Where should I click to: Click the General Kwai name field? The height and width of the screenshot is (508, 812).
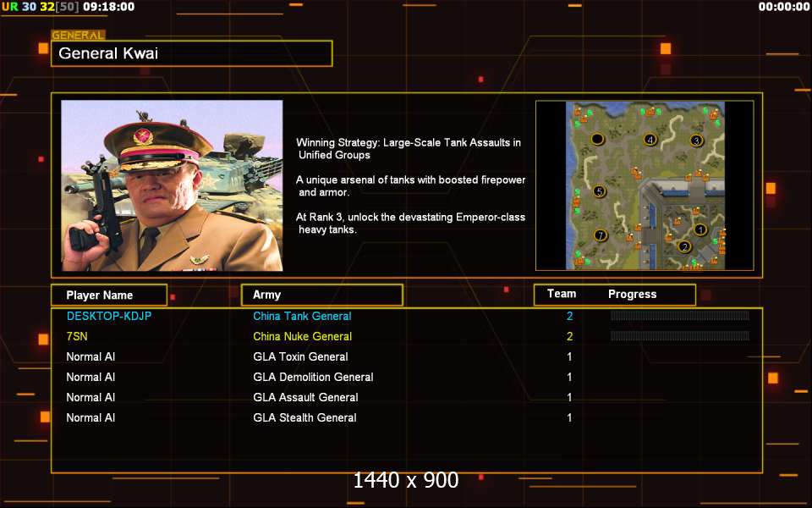pyautogui.click(x=192, y=53)
